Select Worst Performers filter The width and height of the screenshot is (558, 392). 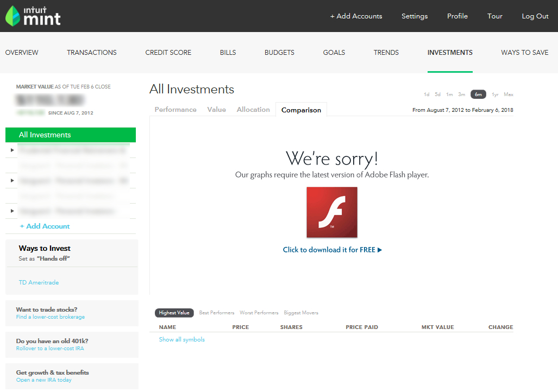[259, 313]
